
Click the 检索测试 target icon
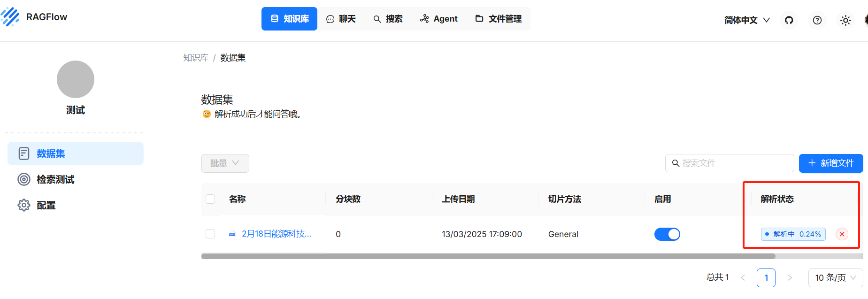pyautogui.click(x=24, y=179)
